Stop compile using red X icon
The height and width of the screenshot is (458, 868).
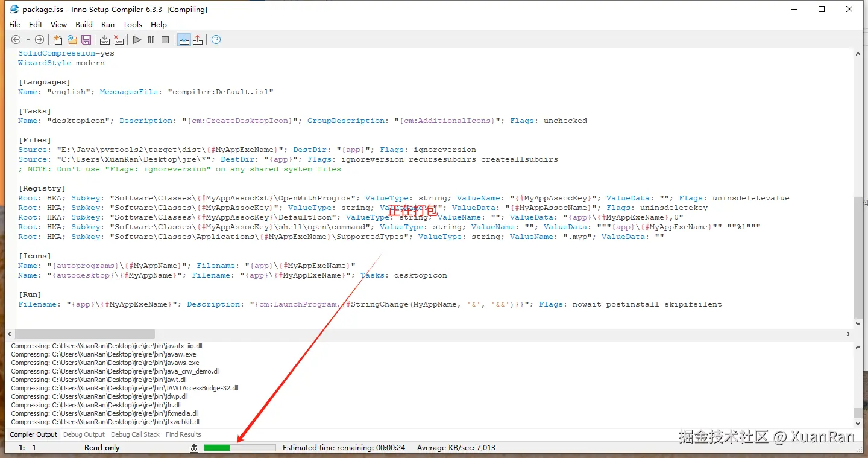tap(119, 40)
